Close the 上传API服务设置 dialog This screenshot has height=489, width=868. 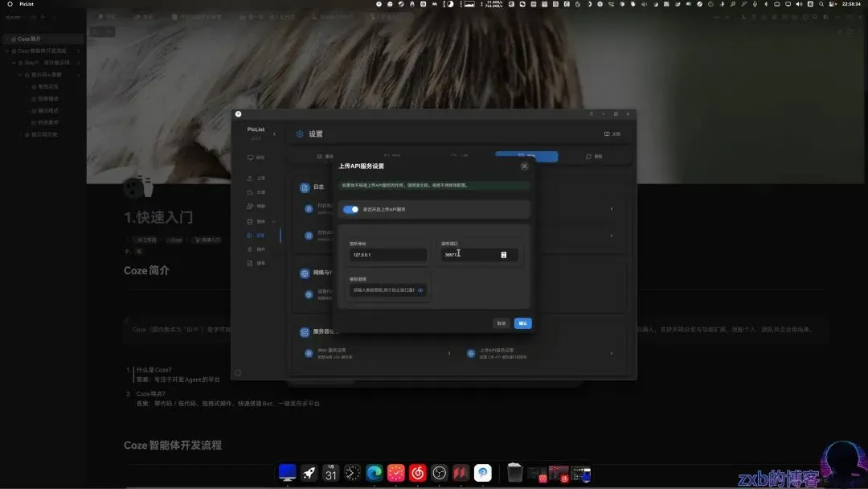coord(524,166)
